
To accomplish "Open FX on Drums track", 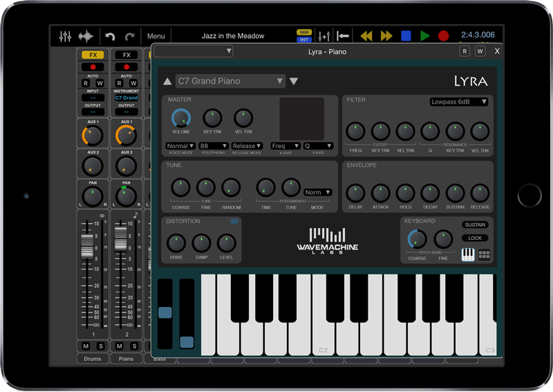I will [93, 55].
